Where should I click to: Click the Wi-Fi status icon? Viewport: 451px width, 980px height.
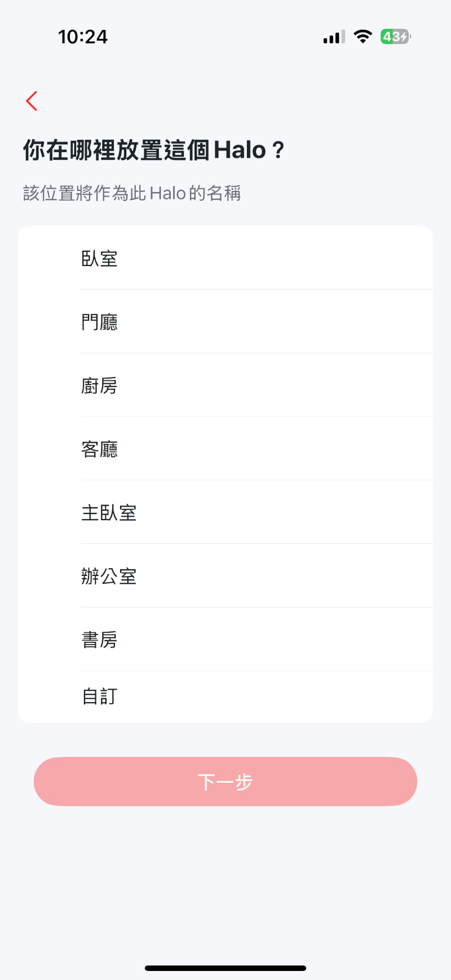(363, 37)
